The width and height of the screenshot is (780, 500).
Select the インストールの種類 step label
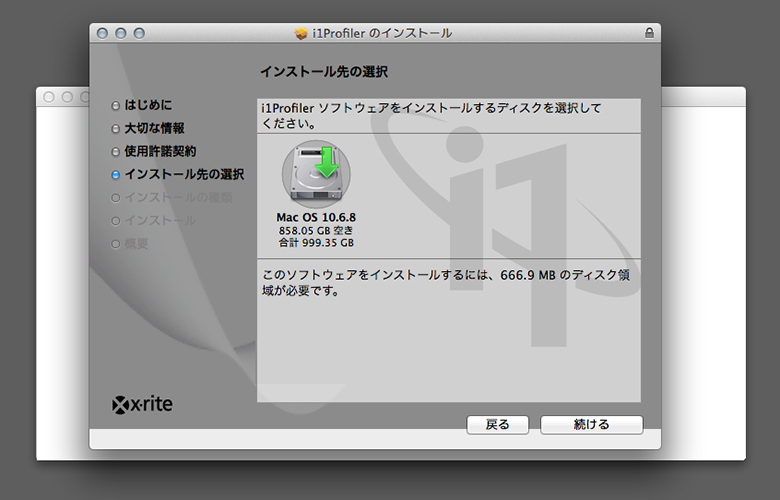177,197
